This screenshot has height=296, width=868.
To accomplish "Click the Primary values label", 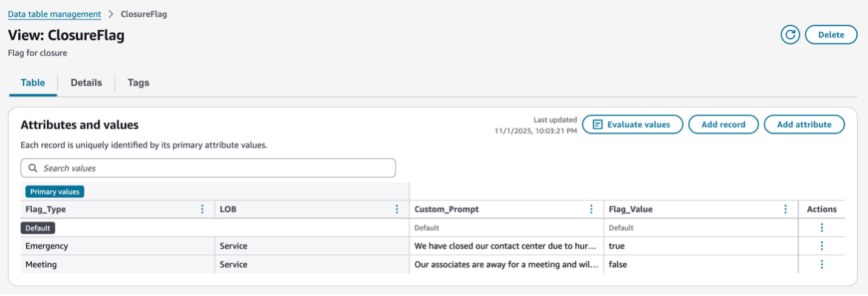I will point(55,192).
